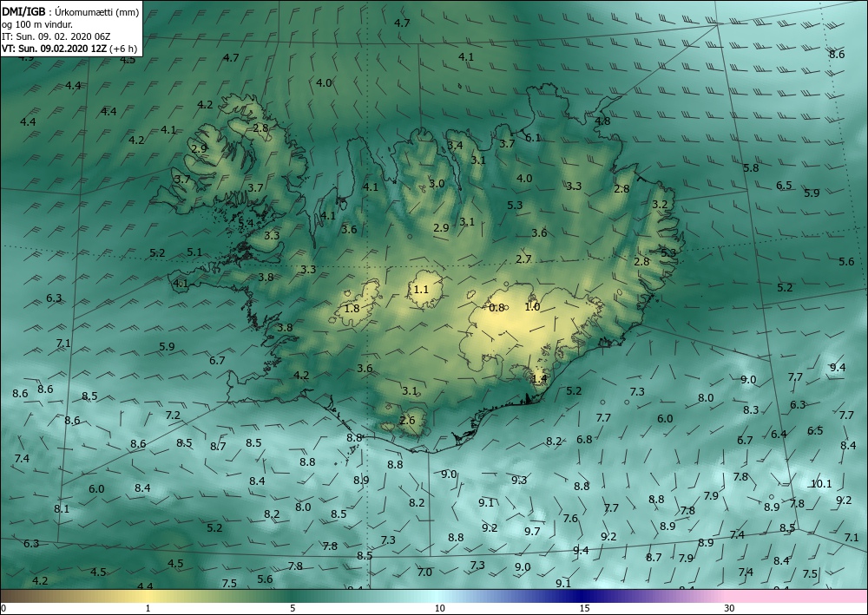The height and width of the screenshot is (615, 868).
Task: Click the '3.4' value in northern Iceland
Action: [x=455, y=146]
